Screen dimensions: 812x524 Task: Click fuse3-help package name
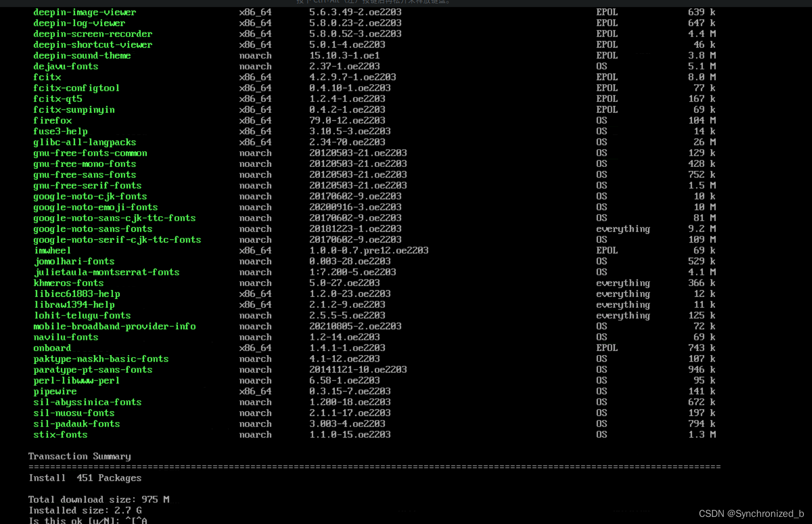(x=60, y=131)
